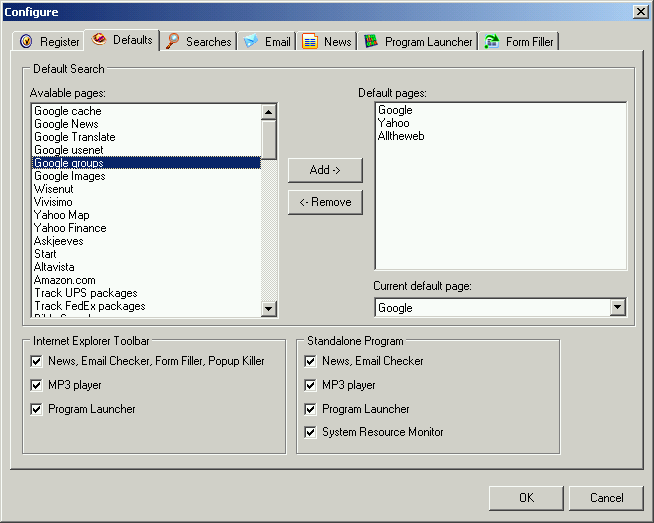Switch to the Form Filler tab
Viewport: 654px width, 523px height.
point(518,41)
